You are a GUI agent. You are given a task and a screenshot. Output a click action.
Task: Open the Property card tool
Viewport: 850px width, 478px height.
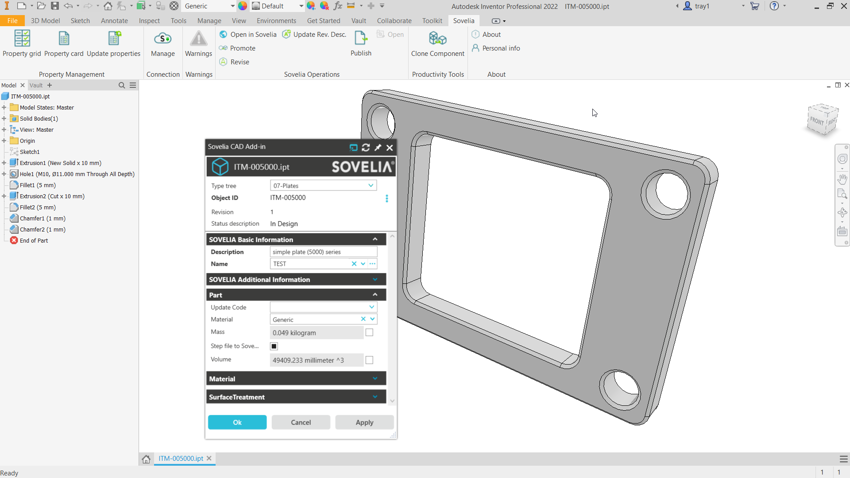click(x=64, y=43)
